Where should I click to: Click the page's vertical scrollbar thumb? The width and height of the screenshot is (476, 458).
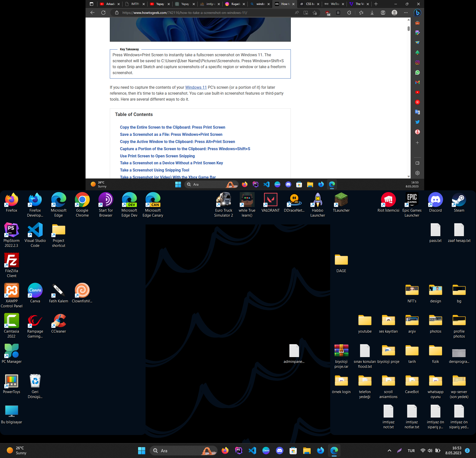(409, 29)
